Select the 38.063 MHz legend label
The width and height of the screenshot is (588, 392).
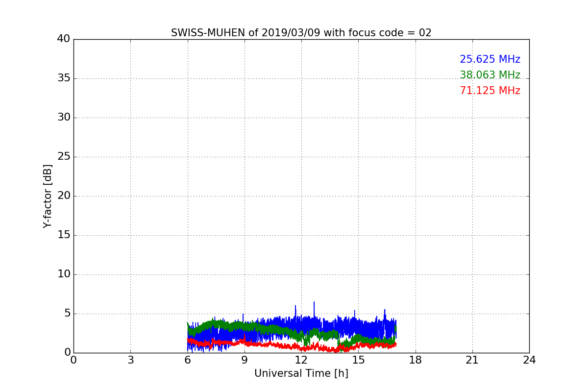pos(490,75)
